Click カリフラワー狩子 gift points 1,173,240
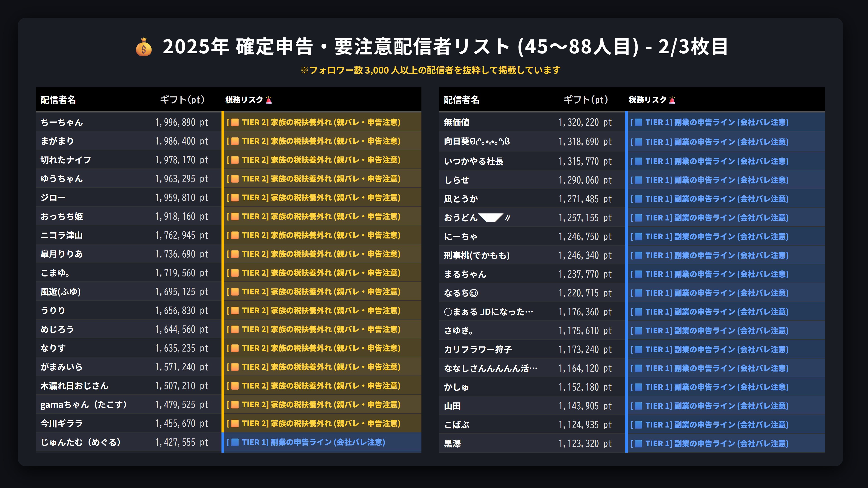Image resolution: width=868 pixels, height=488 pixels. pyautogui.click(x=585, y=350)
